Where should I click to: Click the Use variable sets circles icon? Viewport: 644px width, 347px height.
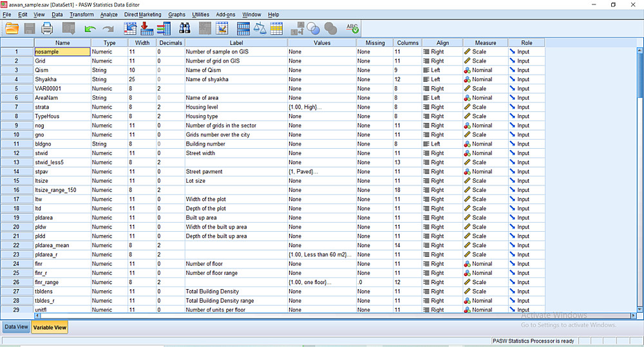[314, 28]
